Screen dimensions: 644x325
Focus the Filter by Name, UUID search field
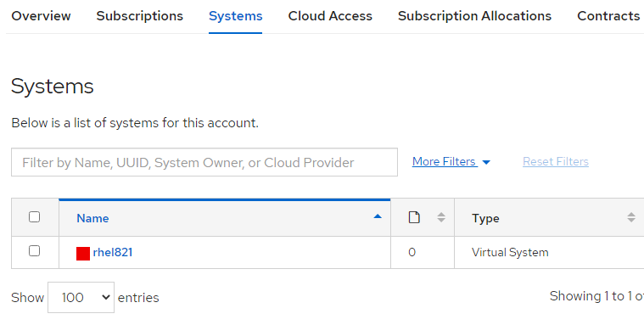(204, 162)
